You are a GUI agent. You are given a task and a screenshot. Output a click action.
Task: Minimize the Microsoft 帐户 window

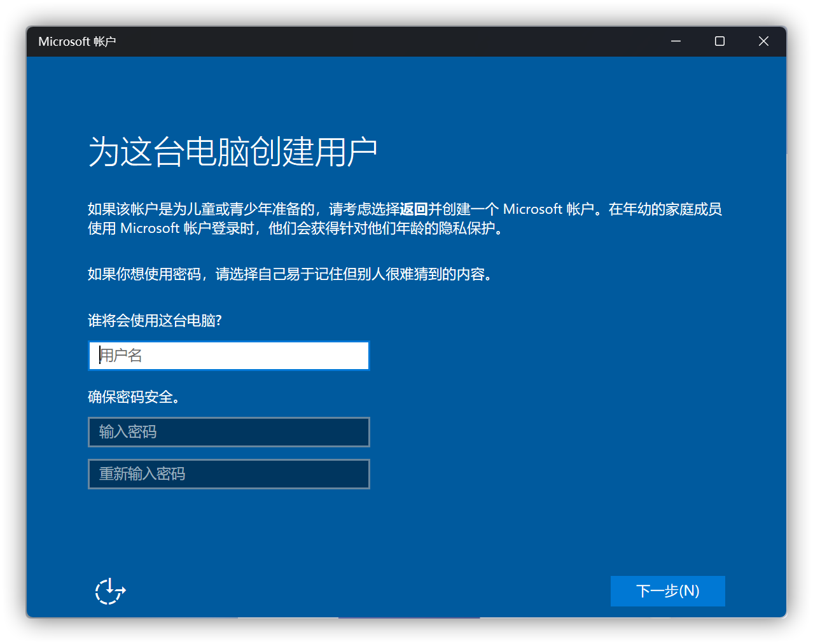tap(676, 41)
